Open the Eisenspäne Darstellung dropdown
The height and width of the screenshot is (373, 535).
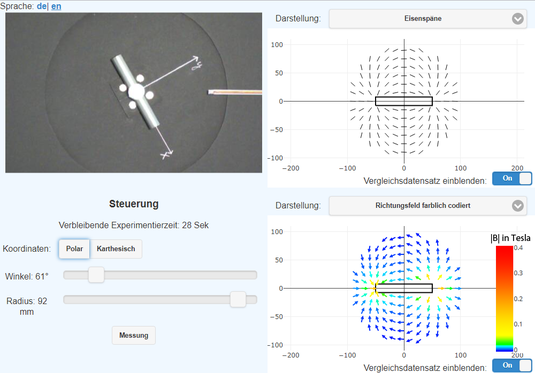coord(428,19)
